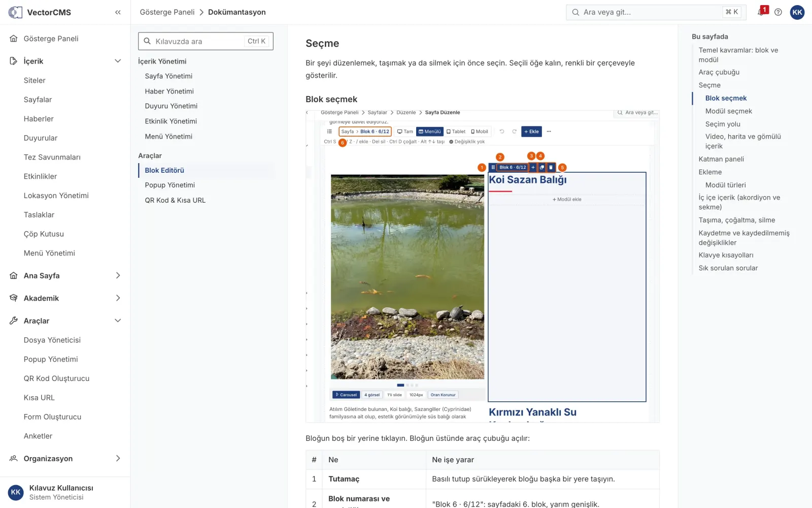Open Kılavuz Kullanıcısı profile at bottom
The height and width of the screenshot is (508, 812).
[x=65, y=492]
